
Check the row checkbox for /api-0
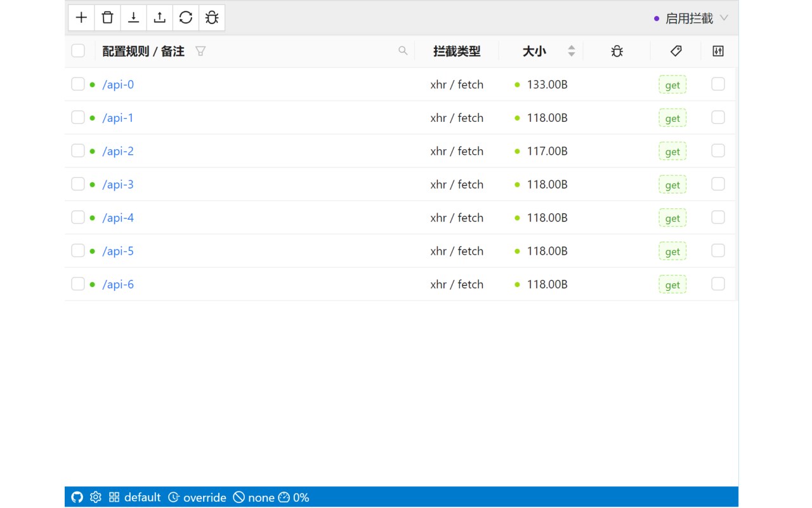point(78,84)
